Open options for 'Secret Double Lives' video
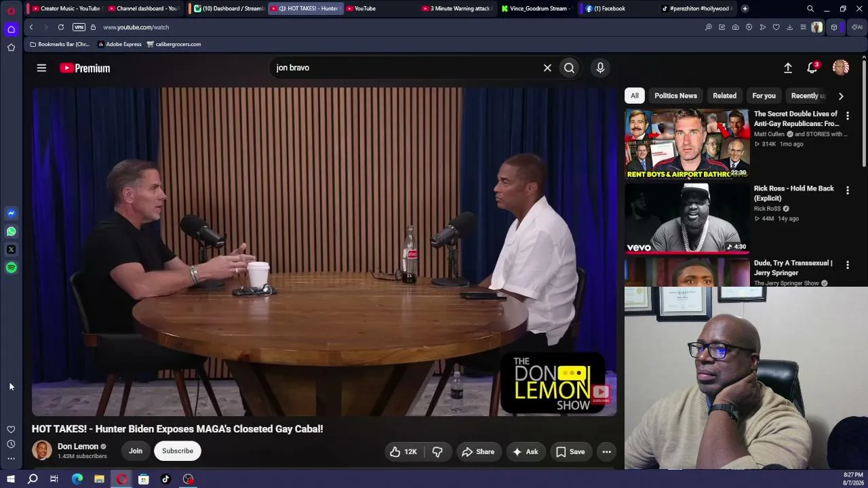 coord(847,116)
